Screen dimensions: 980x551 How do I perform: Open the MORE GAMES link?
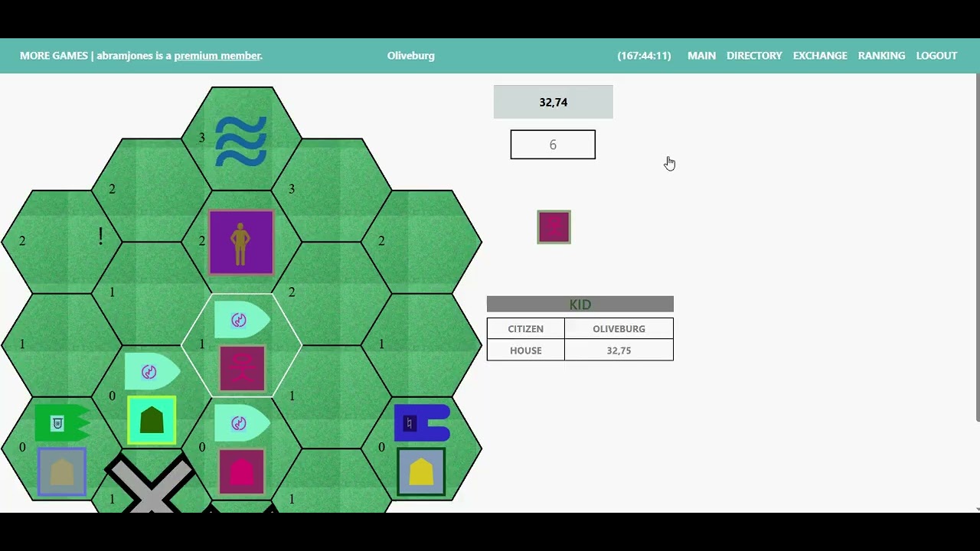click(x=54, y=56)
